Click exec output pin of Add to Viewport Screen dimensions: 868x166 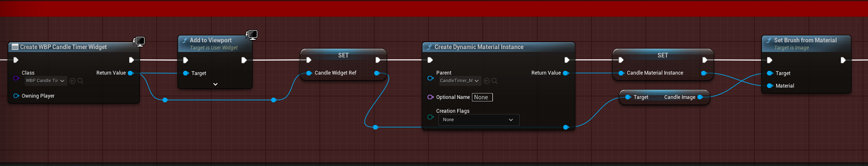point(244,60)
